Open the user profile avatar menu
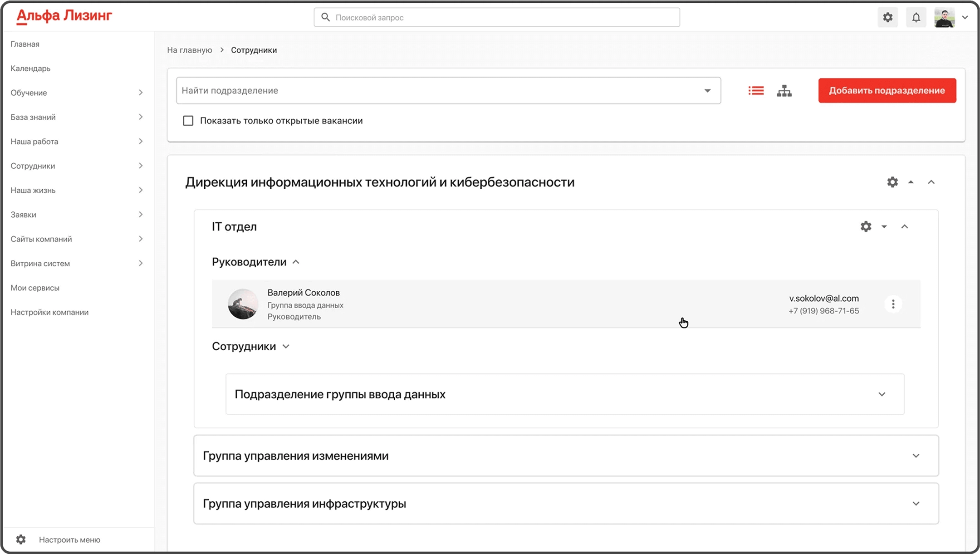980x554 pixels. pyautogui.click(x=945, y=18)
